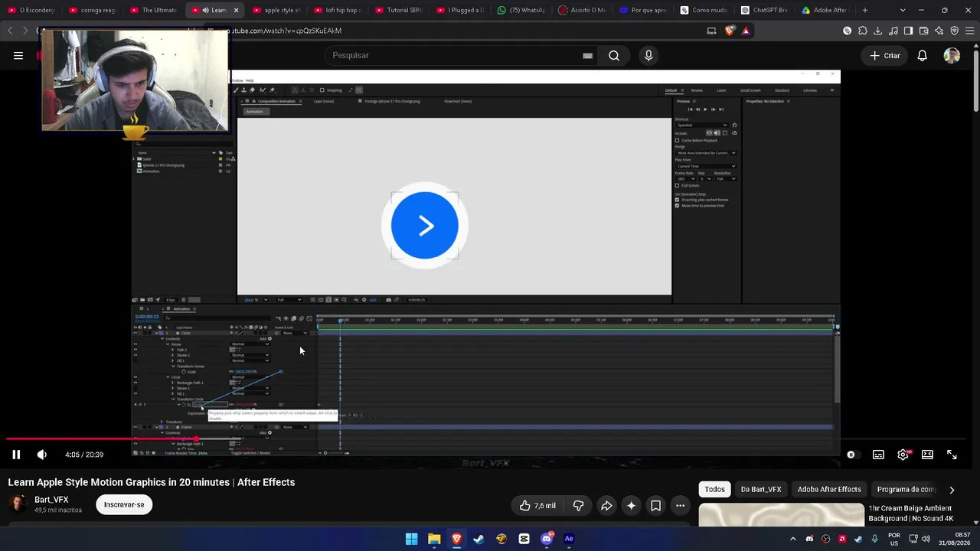This screenshot has height=551, width=980.
Task: Open After Effects from the taskbar
Action: 569,539
